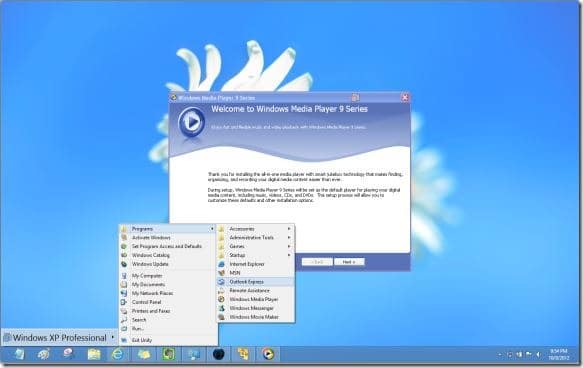583x368 pixels.
Task: Expand the Administrative Tools submenu
Action: pos(256,238)
